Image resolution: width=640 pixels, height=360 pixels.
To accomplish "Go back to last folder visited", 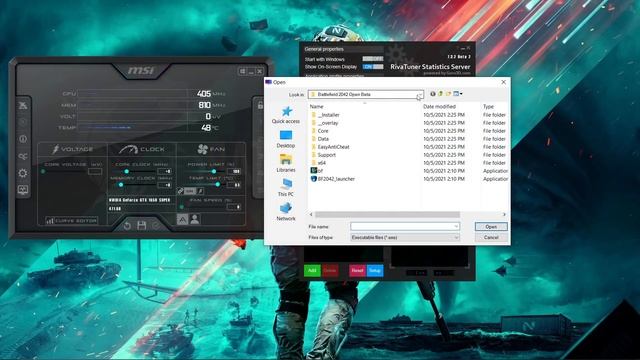I will point(433,94).
